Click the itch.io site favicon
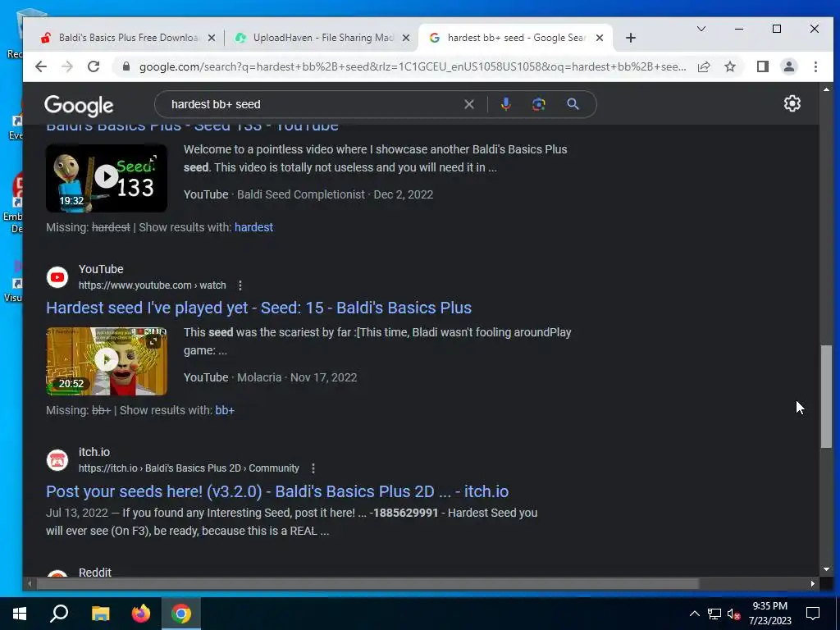The image size is (840, 630). coord(57,460)
